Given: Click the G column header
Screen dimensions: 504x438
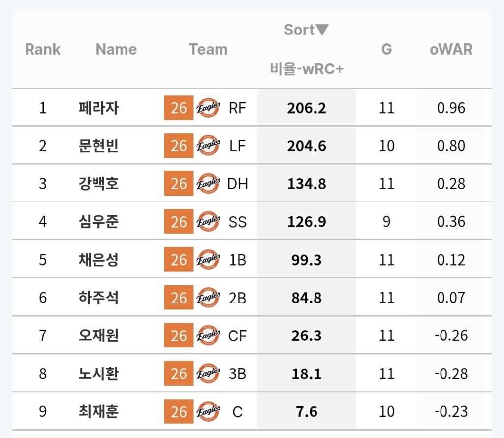Looking at the screenshot, I should pyautogui.click(x=386, y=49).
